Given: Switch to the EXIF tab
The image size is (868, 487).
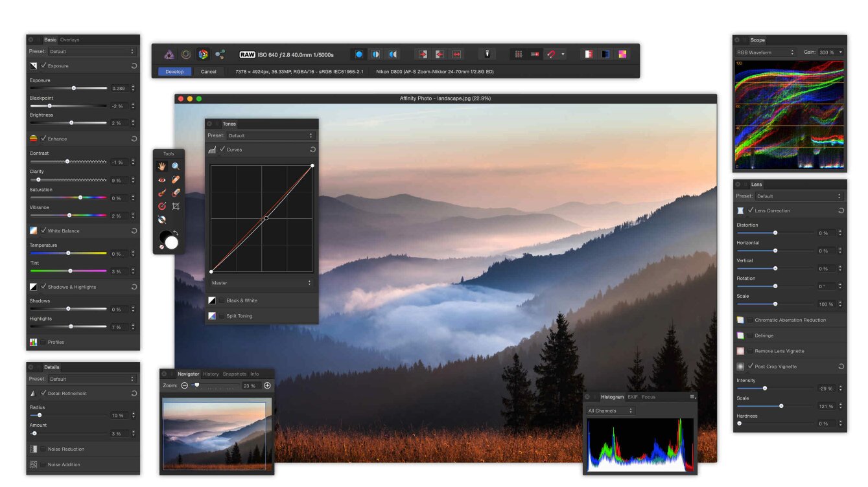Looking at the screenshot, I should (634, 397).
